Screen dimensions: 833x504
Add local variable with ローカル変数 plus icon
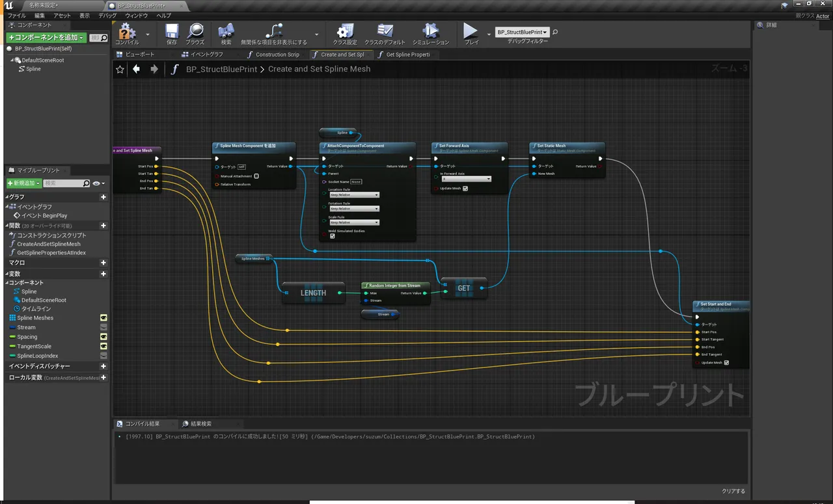click(x=103, y=377)
